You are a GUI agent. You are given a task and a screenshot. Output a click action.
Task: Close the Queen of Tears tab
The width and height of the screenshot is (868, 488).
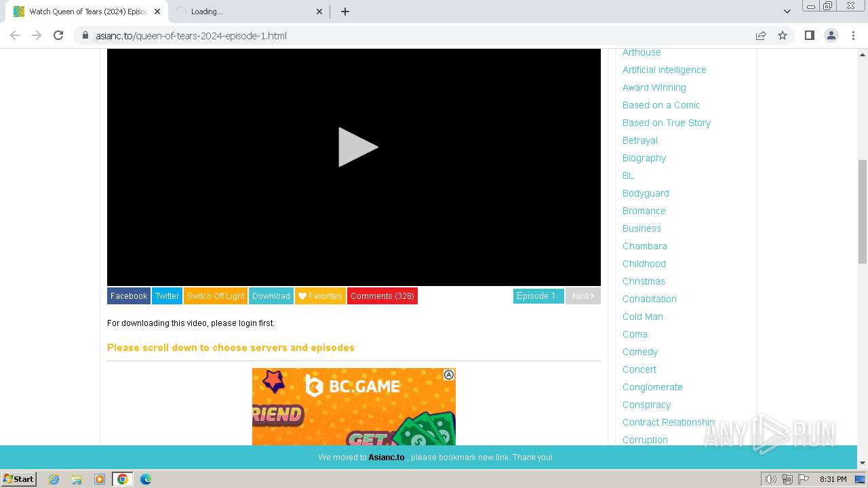point(157,12)
